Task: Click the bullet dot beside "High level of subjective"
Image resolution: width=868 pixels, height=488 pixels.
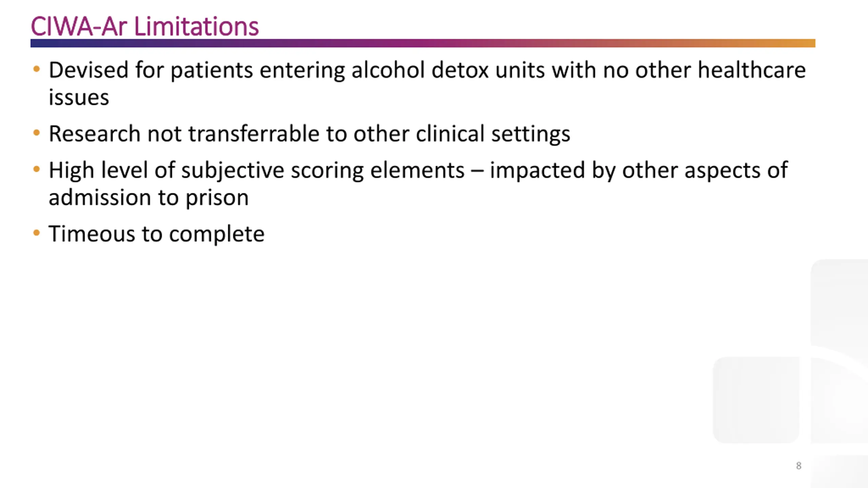Action: tap(37, 169)
